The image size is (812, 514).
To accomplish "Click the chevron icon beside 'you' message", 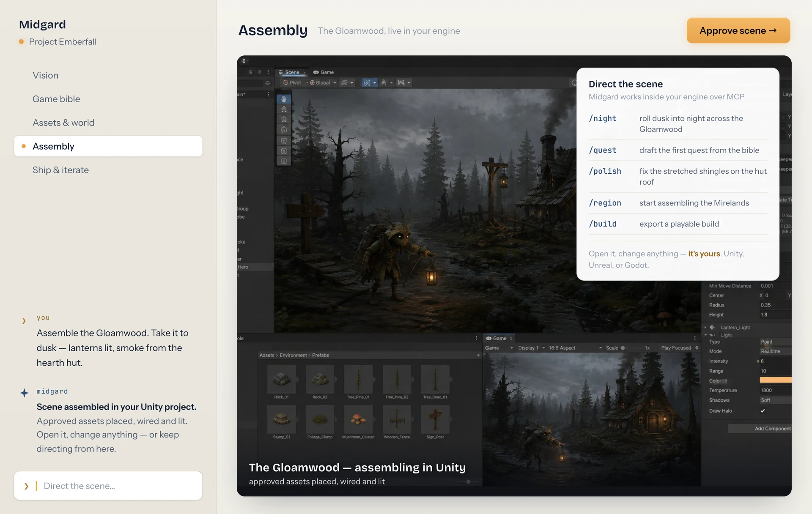I will [x=24, y=321].
